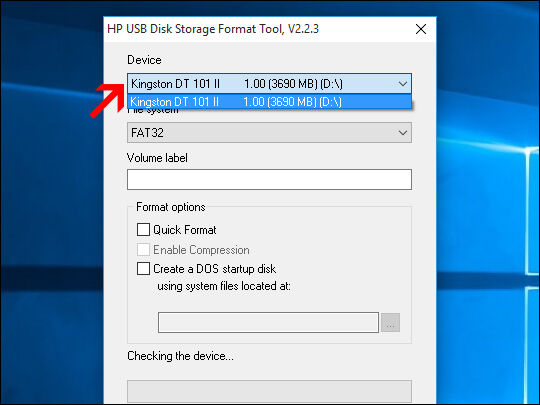540x405 pixels.
Task: Click the Windows desktop background right of dialog
Action: (x=487, y=207)
